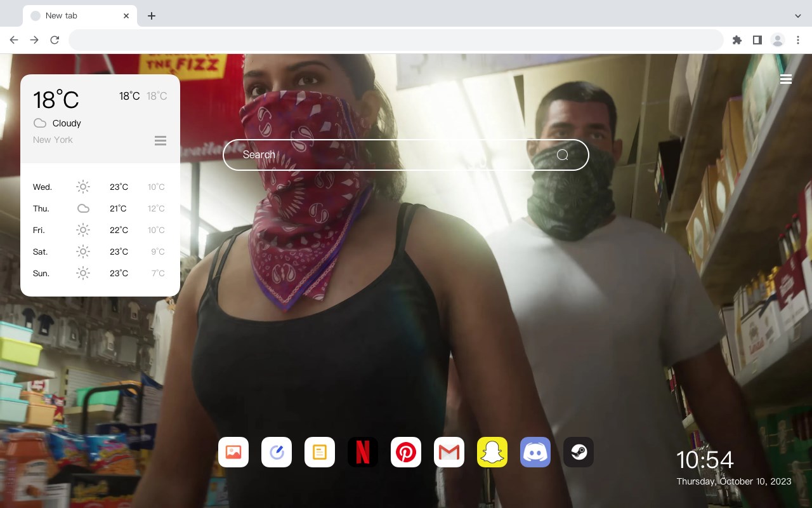Open the Discord shortcut
Viewport: 812px width, 508px height.
[x=535, y=452]
